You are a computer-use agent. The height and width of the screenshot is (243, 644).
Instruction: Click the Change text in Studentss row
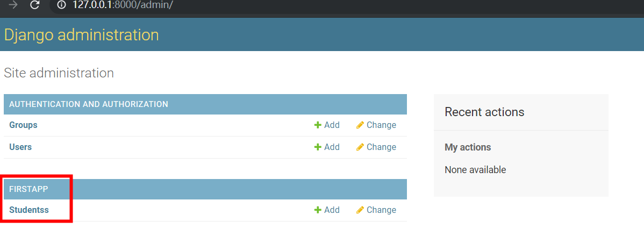pos(382,210)
